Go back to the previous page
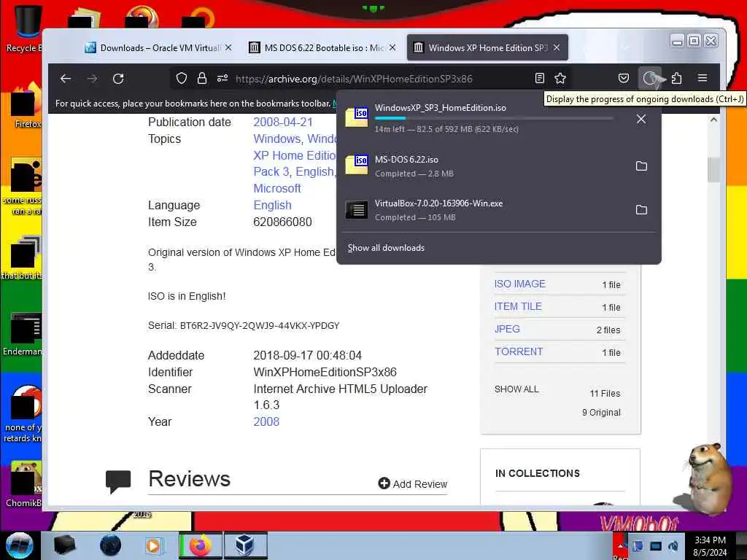747x560 pixels. [66, 79]
